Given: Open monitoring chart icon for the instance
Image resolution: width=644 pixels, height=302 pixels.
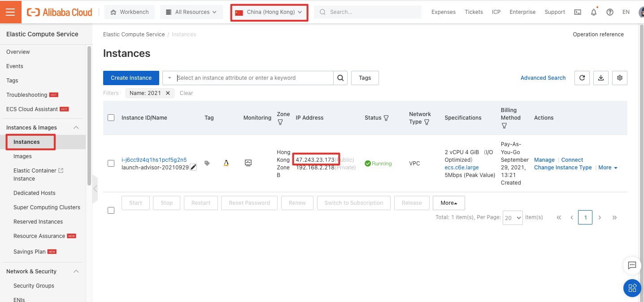Looking at the screenshot, I should 248,163.
